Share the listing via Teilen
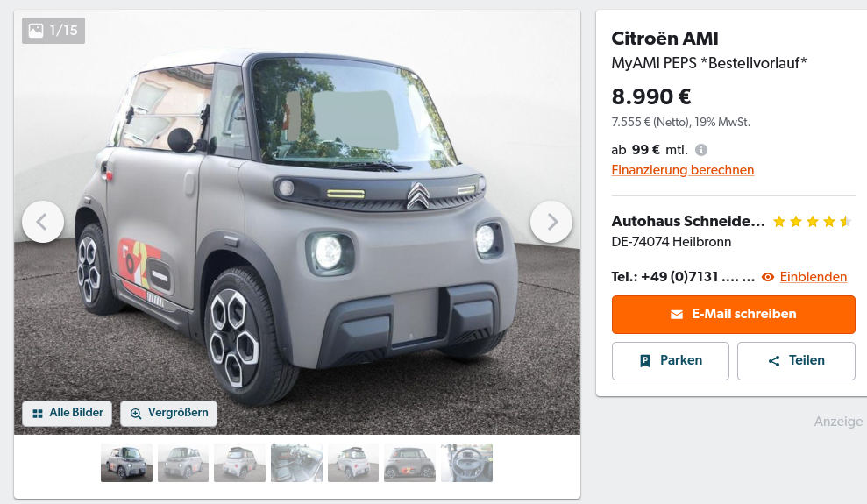 796,361
